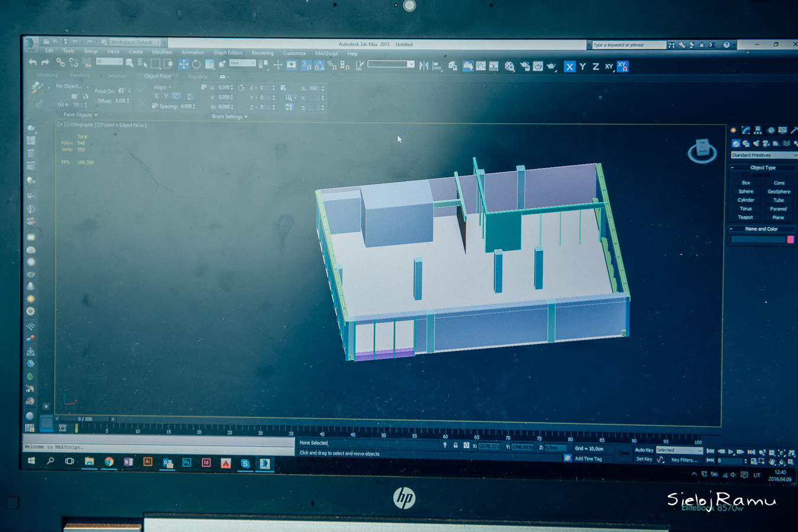Choose the Select Object tool
Screen dimensions: 798x532
(130, 63)
